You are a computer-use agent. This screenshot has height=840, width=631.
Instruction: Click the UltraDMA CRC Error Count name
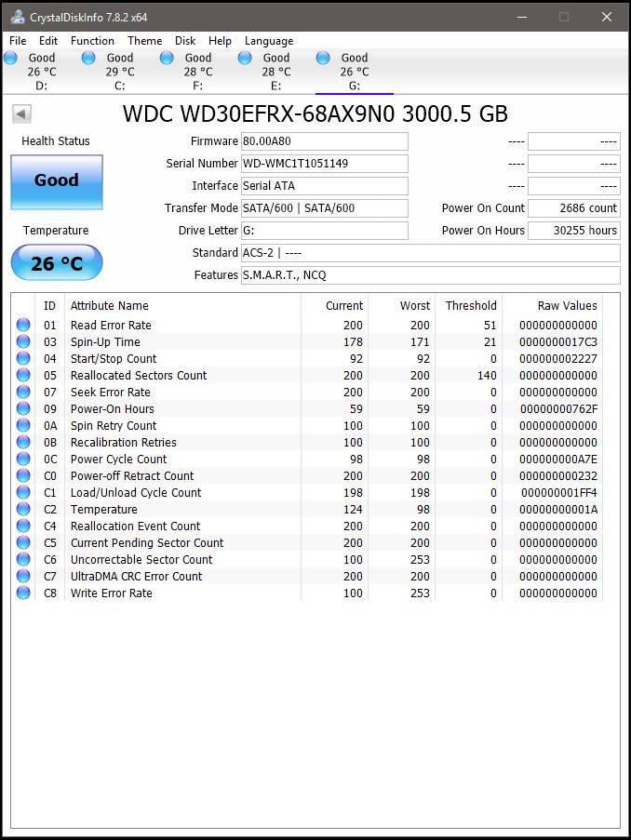(136, 576)
